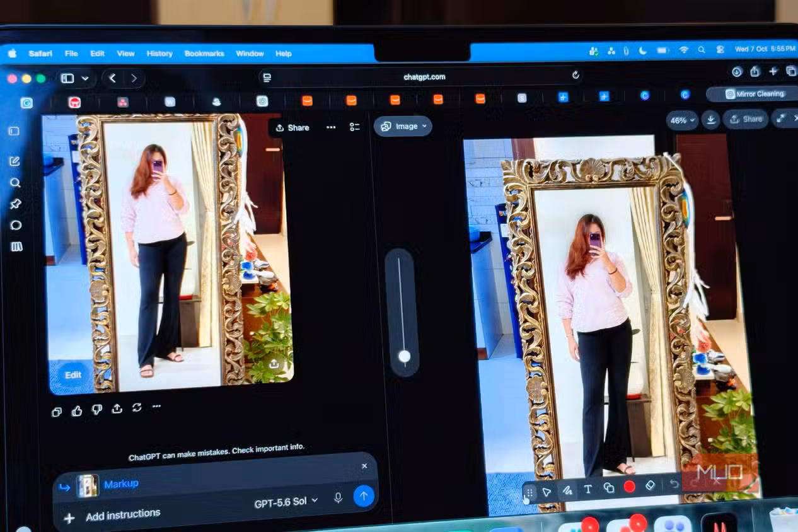
Task: Click the Markup attachment thumbnail
Action: click(x=88, y=485)
